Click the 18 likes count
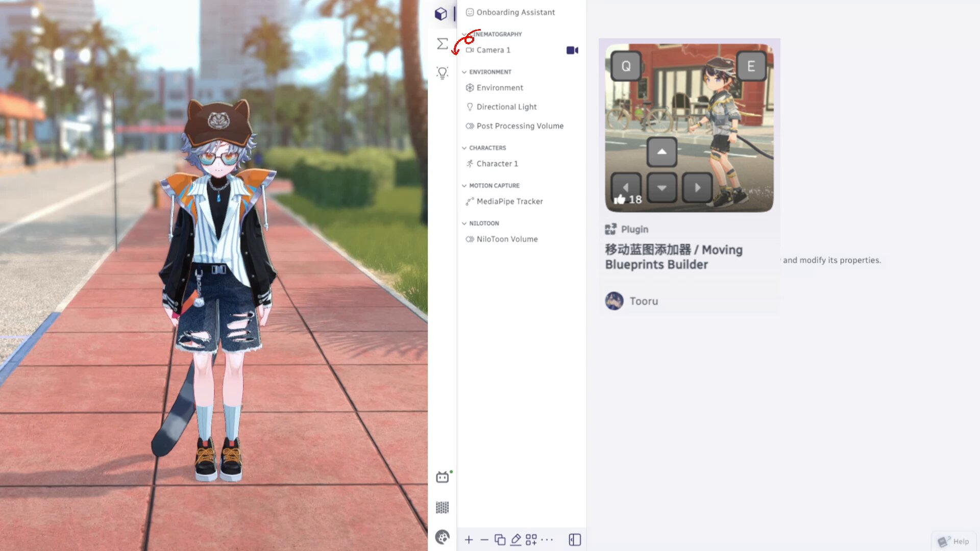The width and height of the screenshot is (980, 551). [x=635, y=200]
